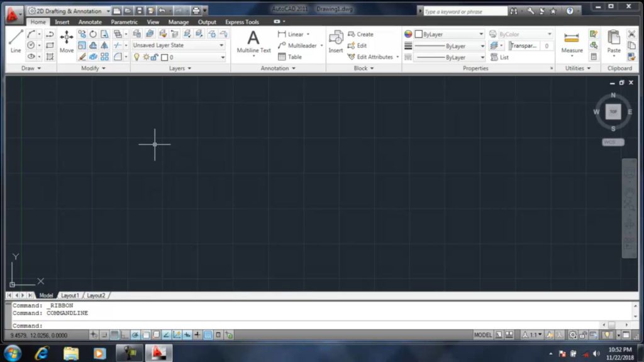Expand the Modify panel
This screenshot has width=644, height=362.
coord(93,69)
